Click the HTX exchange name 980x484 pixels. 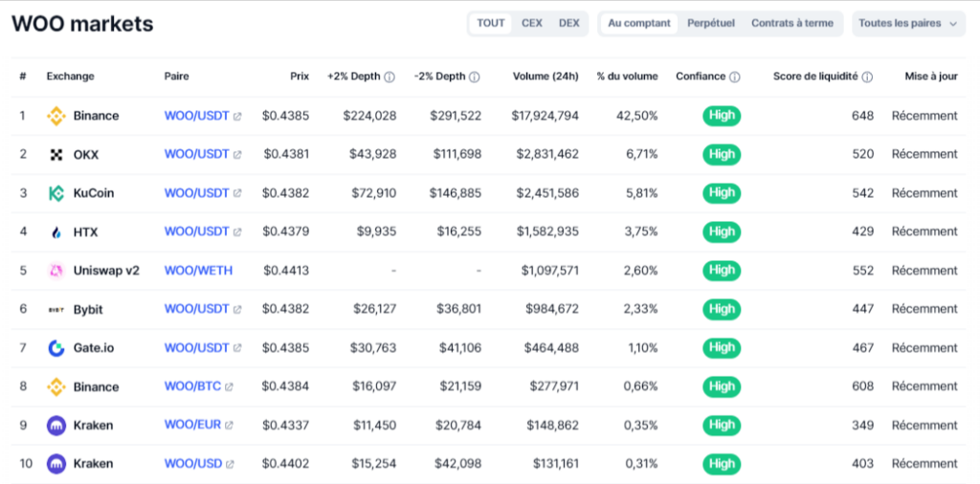pos(85,231)
